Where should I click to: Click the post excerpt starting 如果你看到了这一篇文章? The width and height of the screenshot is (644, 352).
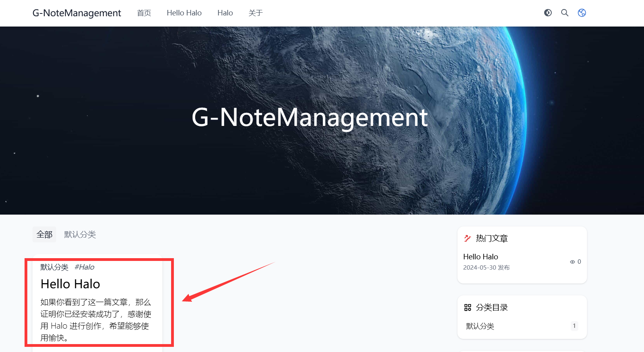point(96,320)
